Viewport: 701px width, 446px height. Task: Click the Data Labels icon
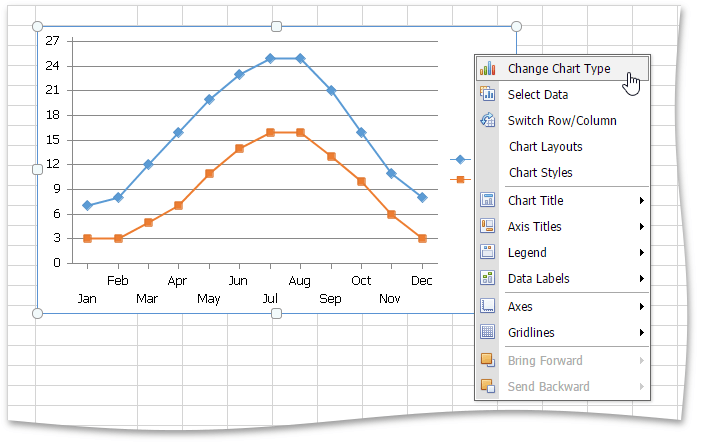(x=487, y=278)
